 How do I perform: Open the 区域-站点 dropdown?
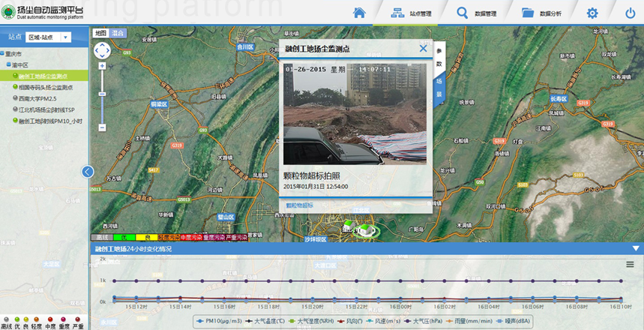point(48,37)
